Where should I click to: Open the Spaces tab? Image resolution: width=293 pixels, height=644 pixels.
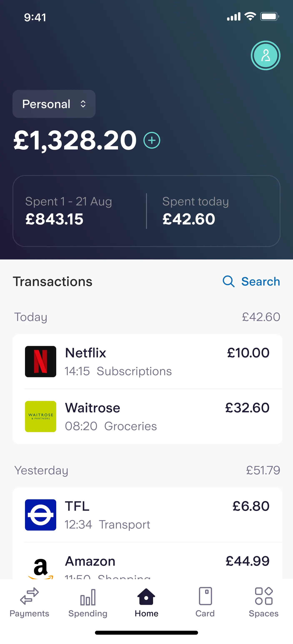(263, 603)
